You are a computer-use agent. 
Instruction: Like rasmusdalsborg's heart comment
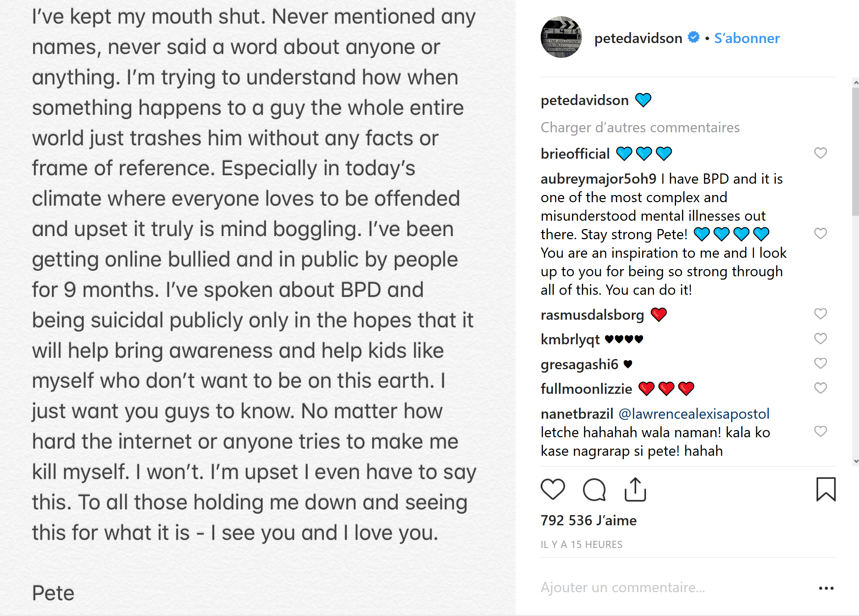pos(820,314)
